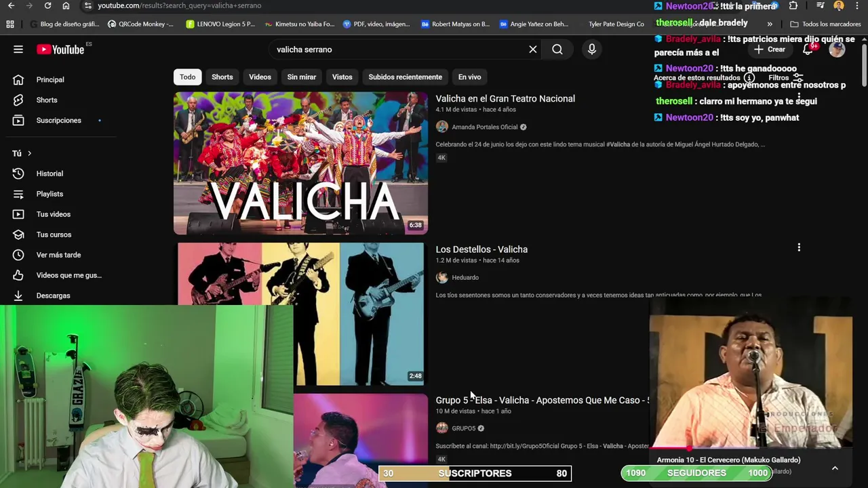Image resolution: width=868 pixels, height=488 pixels.
Task: Select the Shorts filter chip
Action: [x=222, y=77]
